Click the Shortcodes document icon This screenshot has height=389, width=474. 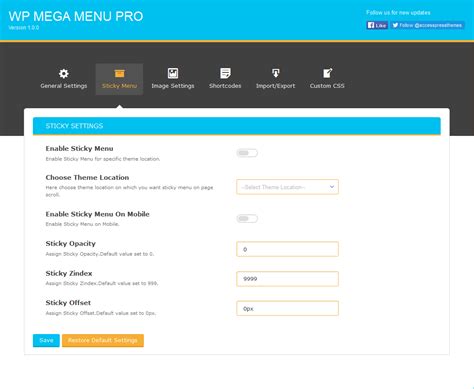[x=225, y=73]
